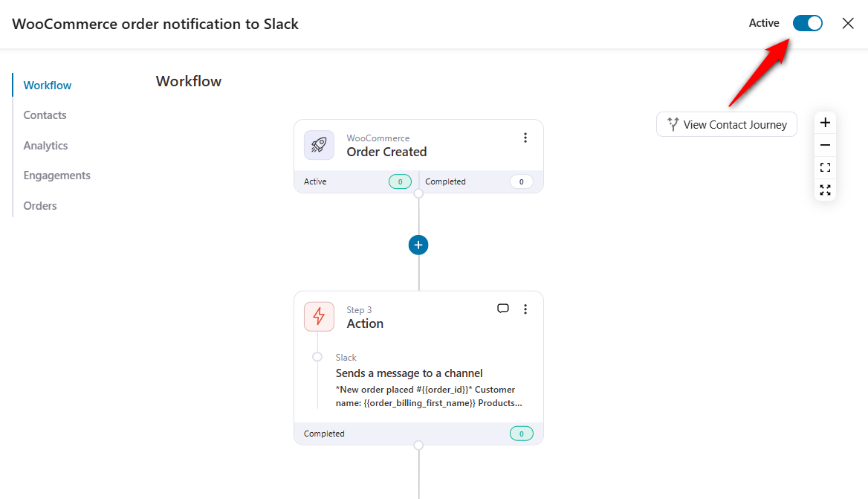Open the Engagements section
868x499 pixels.
click(x=56, y=175)
